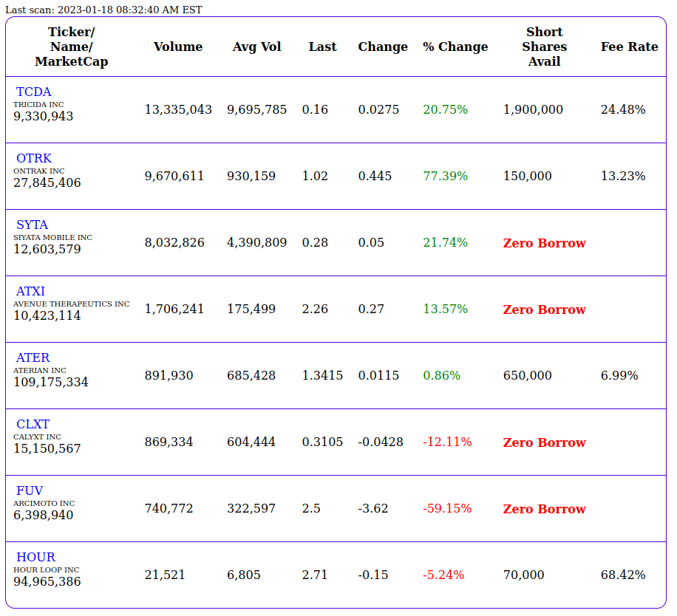Image resolution: width=677 pixels, height=616 pixels.
Task: Open the FUV ticker link
Action: [30, 490]
